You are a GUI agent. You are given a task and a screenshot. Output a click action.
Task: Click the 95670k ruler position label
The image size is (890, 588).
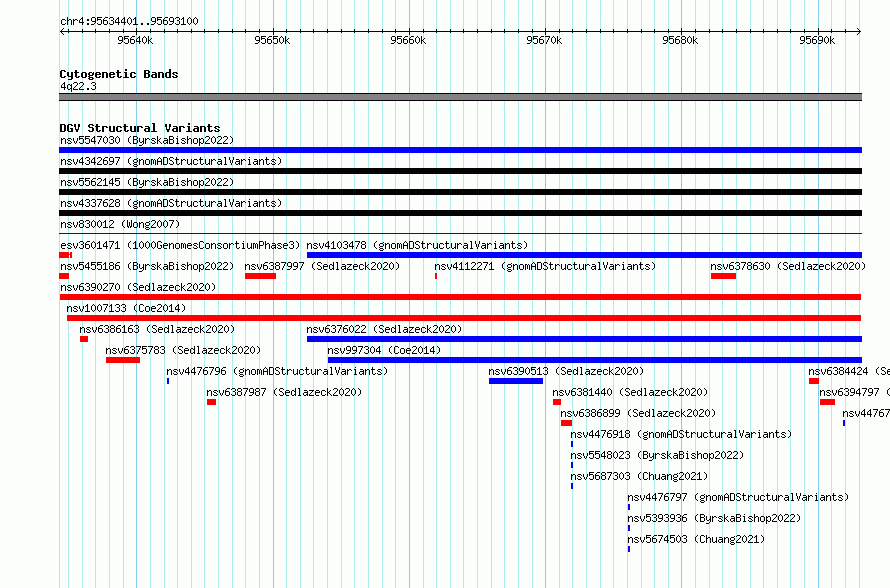[x=544, y=40]
